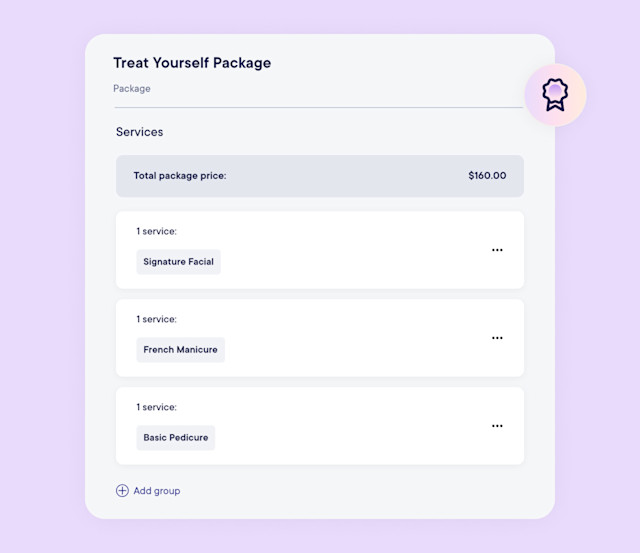Click the 1 service label above Basic Pedicure

tap(157, 407)
